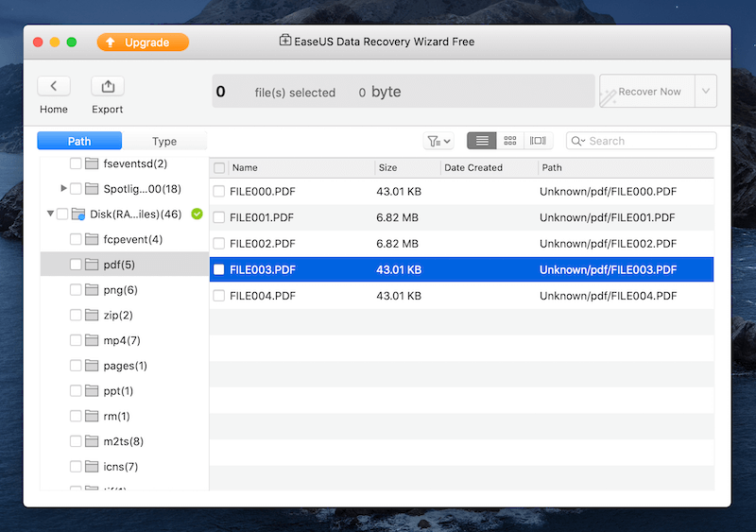This screenshot has height=532, width=756.
Task: Click Recover Now button
Action: [647, 91]
